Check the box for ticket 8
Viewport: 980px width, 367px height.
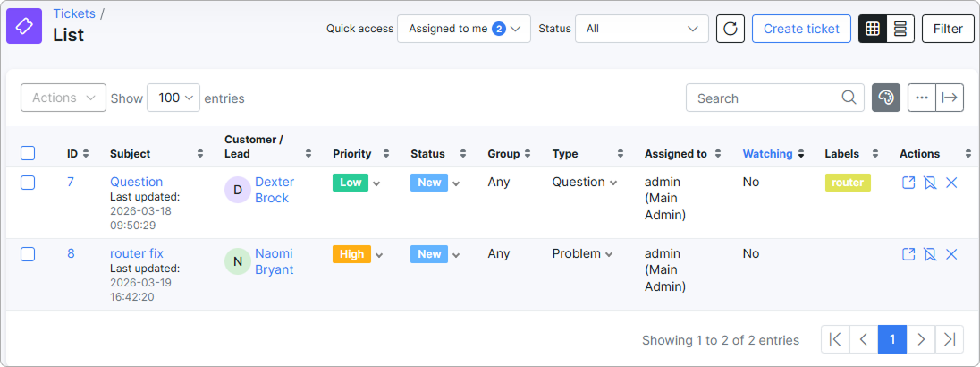pyautogui.click(x=28, y=254)
